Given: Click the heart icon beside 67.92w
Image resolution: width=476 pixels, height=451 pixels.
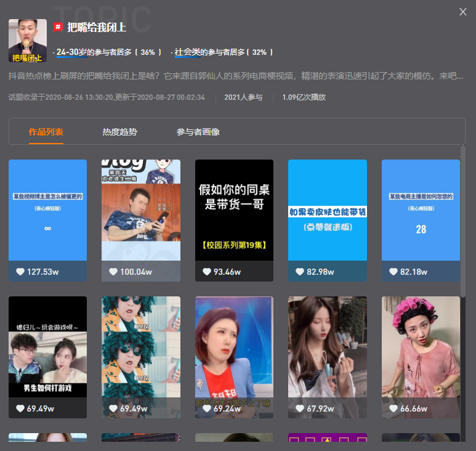Looking at the screenshot, I should pos(300,408).
